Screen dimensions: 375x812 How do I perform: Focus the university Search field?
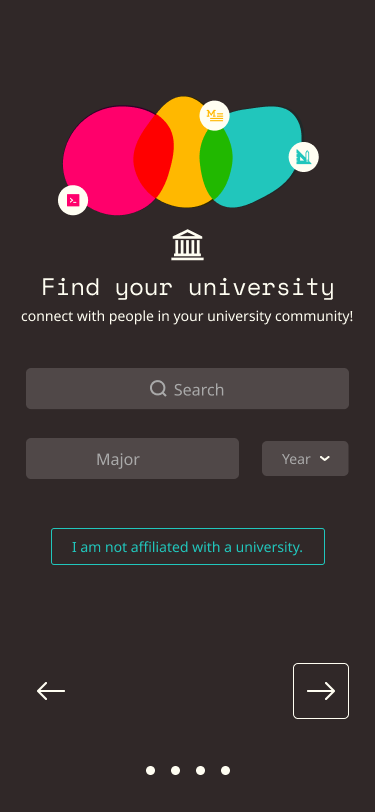click(x=188, y=388)
